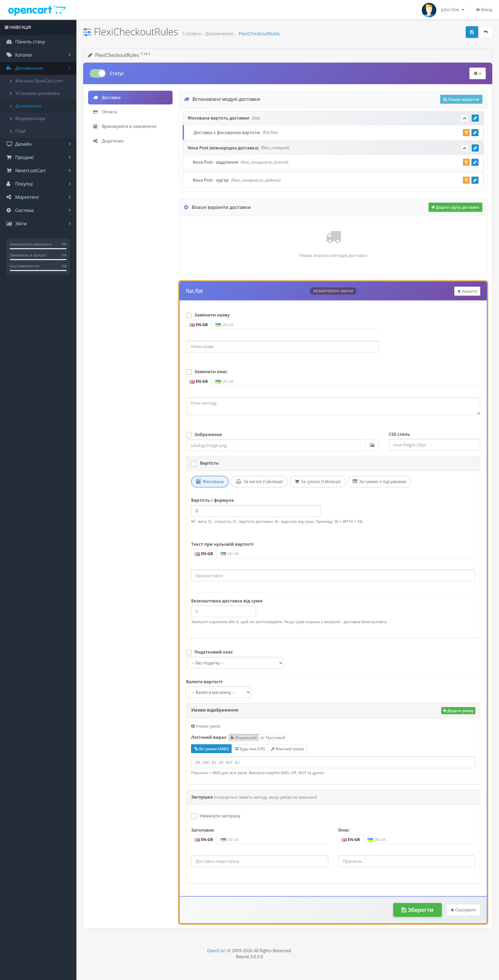
Task: Check the Вартість checkbox
Action: point(194,464)
